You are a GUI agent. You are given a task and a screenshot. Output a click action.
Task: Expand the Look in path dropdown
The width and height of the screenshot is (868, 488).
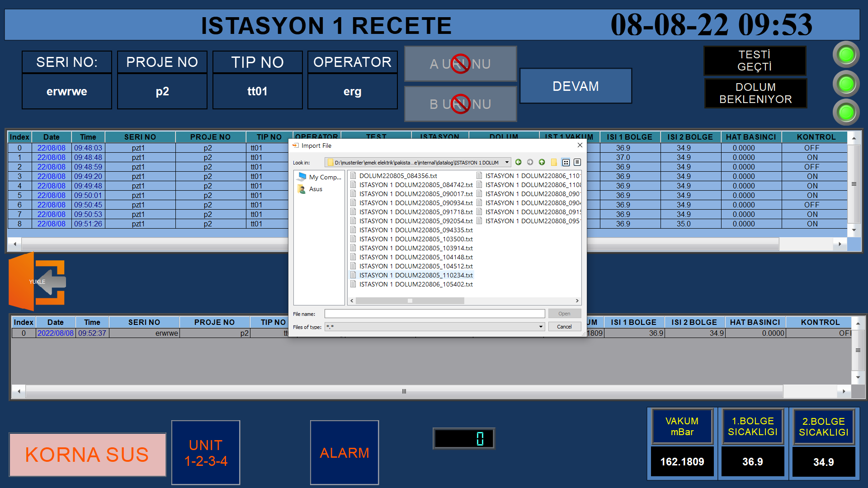coord(507,162)
